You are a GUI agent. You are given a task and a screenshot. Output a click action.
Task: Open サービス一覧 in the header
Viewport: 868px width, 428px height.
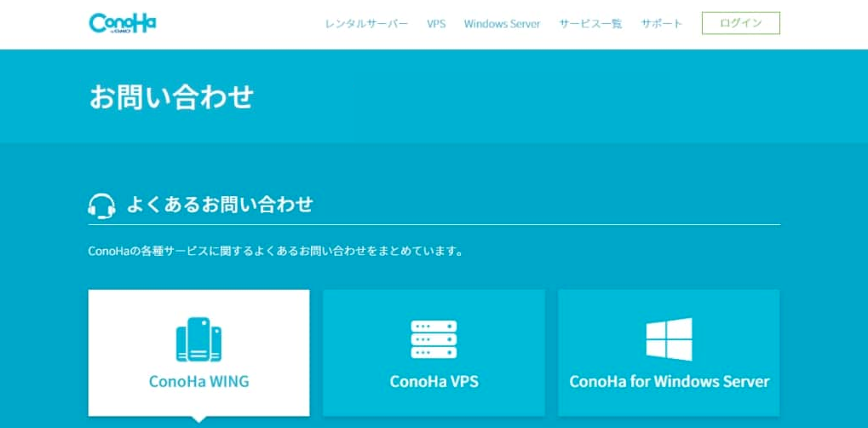(x=590, y=24)
